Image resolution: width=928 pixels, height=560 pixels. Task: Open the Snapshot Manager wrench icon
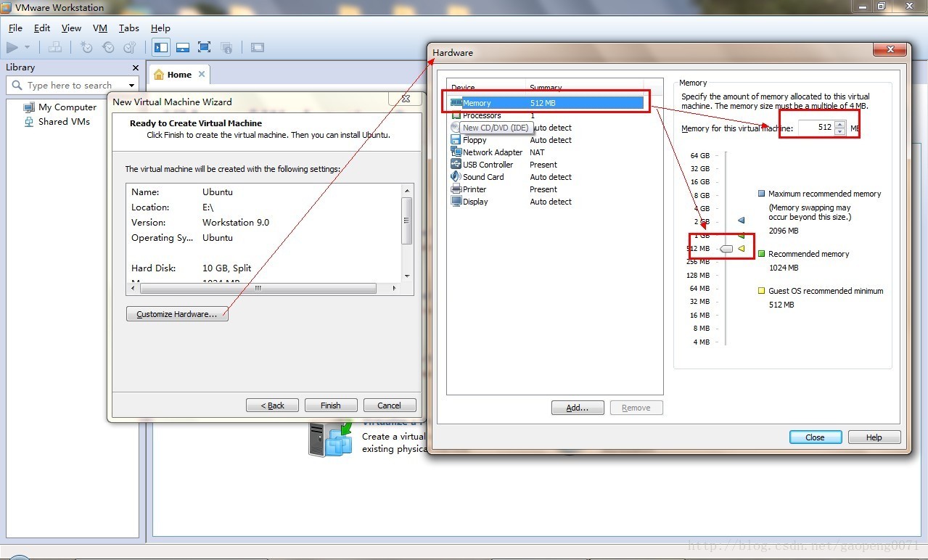click(130, 48)
